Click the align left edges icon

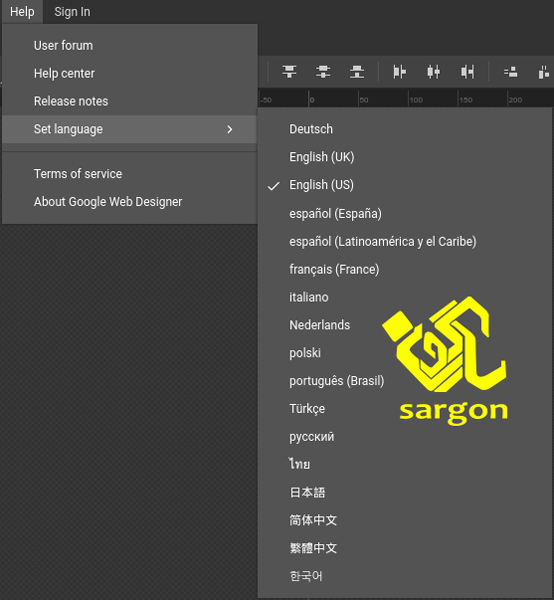point(399,72)
